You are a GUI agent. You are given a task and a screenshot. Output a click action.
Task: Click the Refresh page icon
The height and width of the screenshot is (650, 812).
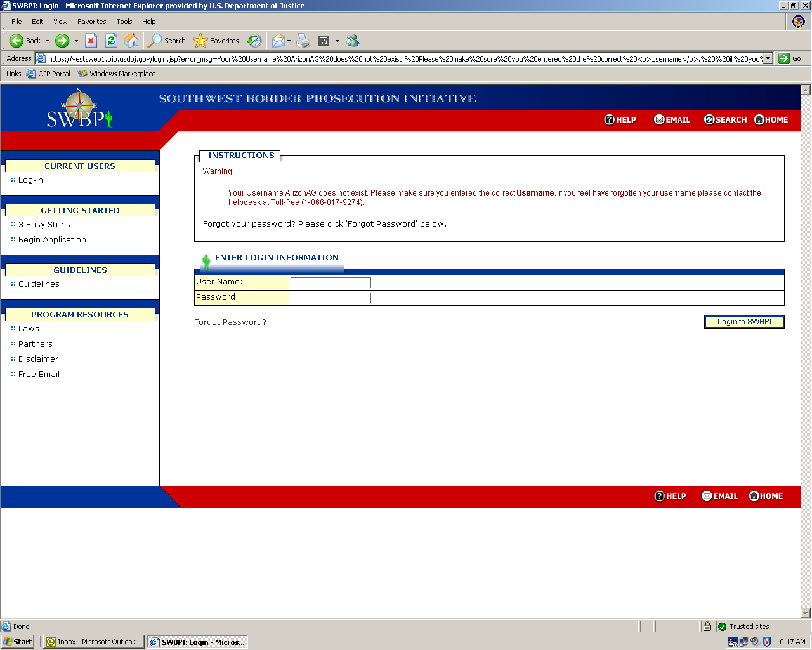pos(111,41)
